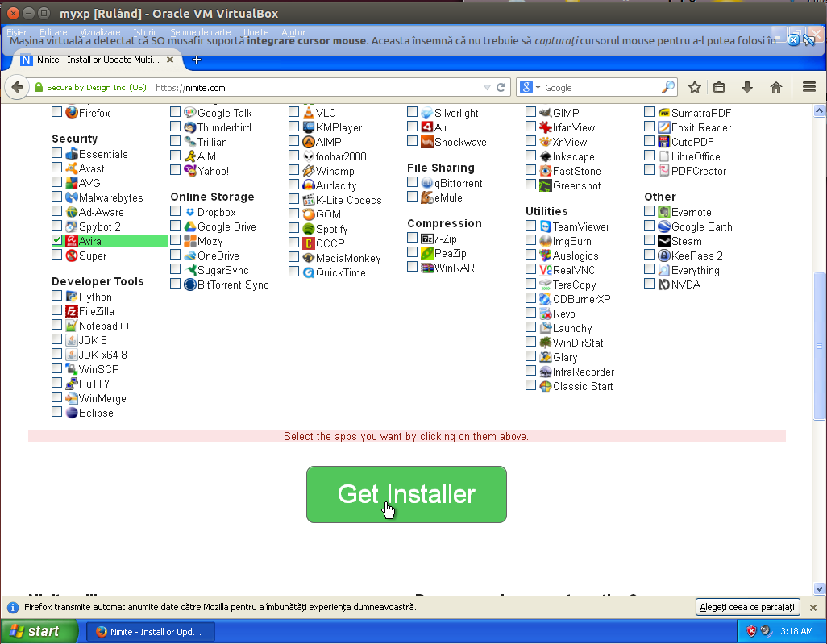The height and width of the screenshot is (644, 827).
Task: Click the Skype... Winamp label
Action: click(335, 171)
